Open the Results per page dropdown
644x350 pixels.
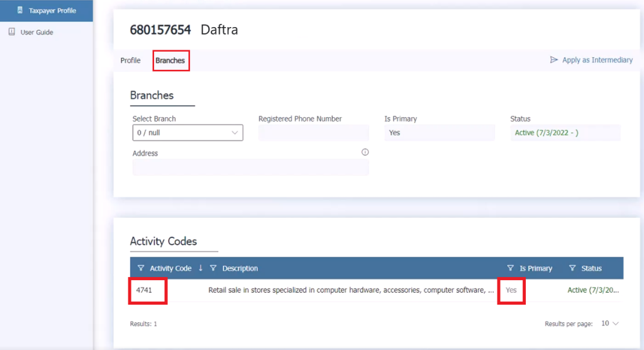(x=610, y=324)
